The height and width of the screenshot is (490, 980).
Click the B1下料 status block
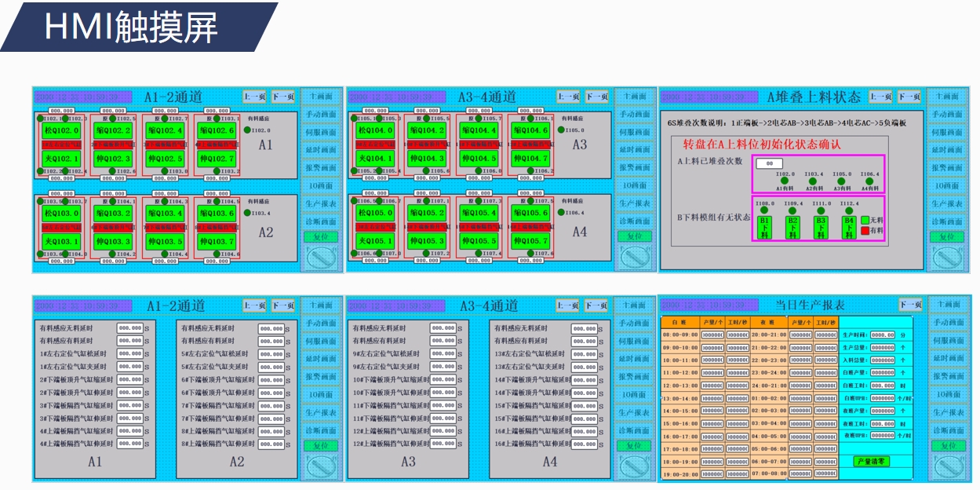tap(765, 228)
